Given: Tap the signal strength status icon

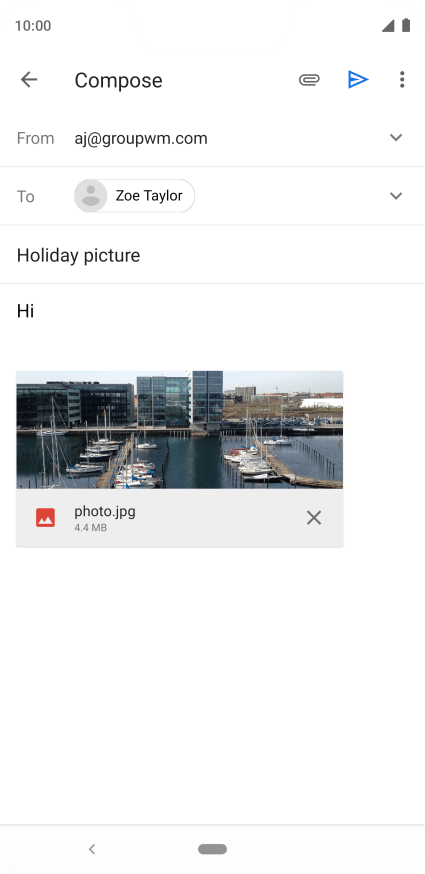Looking at the screenshot, I should click(x=388, y=26).
